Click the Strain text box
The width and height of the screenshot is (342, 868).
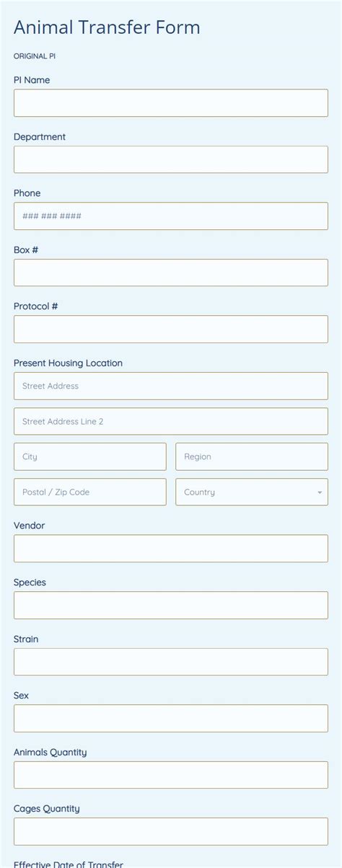pyautogui.click(x=171, y=662)
